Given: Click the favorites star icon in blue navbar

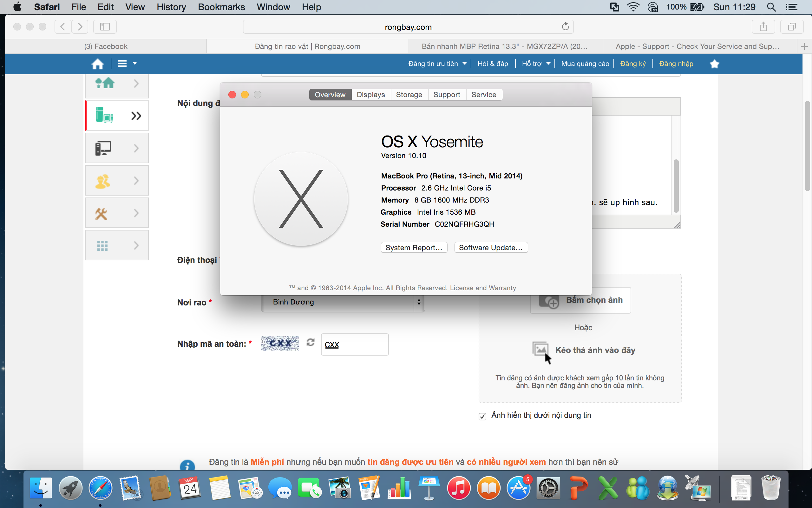Looking at the screenshot, I should [714, 64].
